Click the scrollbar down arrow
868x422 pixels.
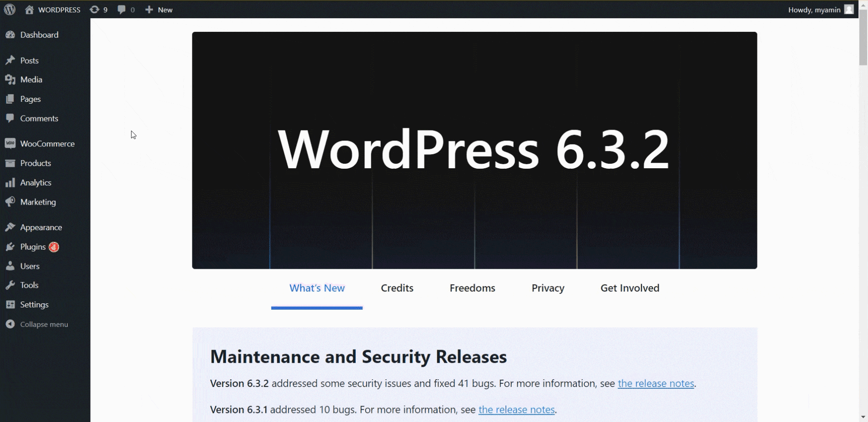pyautogui.click(x=863, y=417)
